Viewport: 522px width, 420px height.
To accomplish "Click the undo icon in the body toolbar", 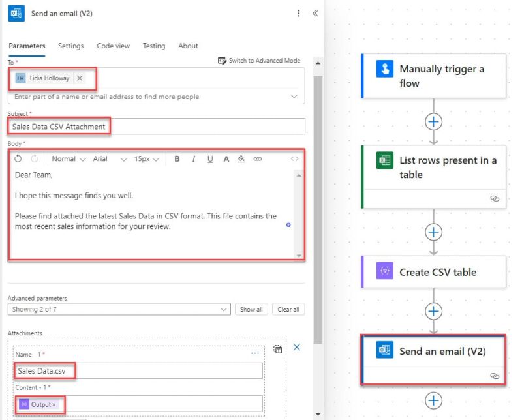I will click(x=17, y=158).
